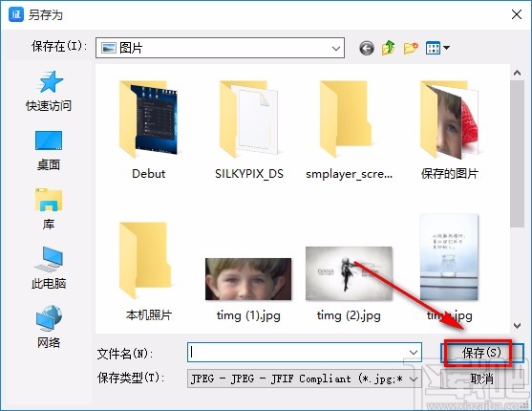The image size is (532, 411).
Task: Select Desktop (桌面) in sidebar
Action: tap(49, 150)
